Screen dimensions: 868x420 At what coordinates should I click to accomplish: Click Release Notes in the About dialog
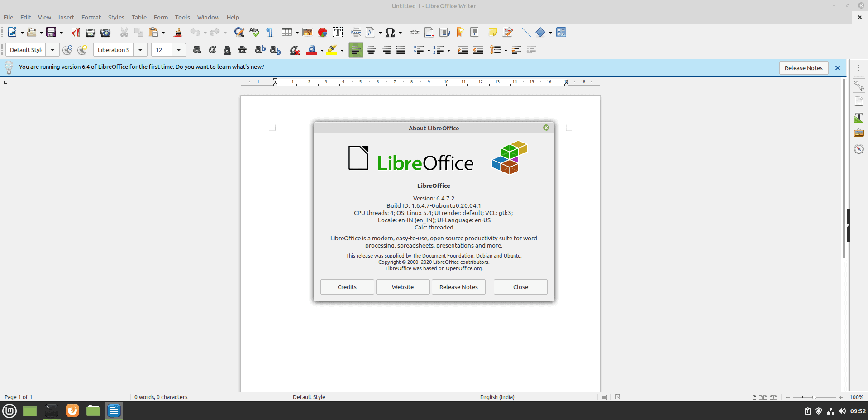tap(458, 287)
